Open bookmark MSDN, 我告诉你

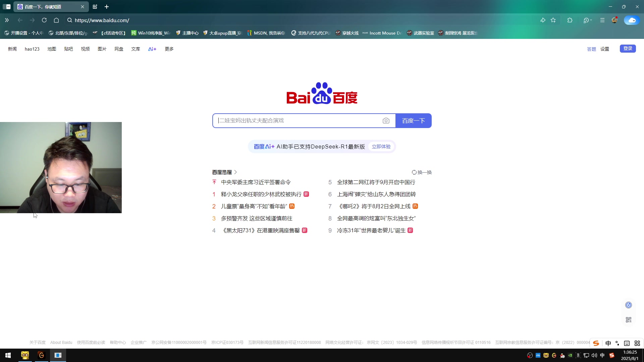tap(266, 33)
